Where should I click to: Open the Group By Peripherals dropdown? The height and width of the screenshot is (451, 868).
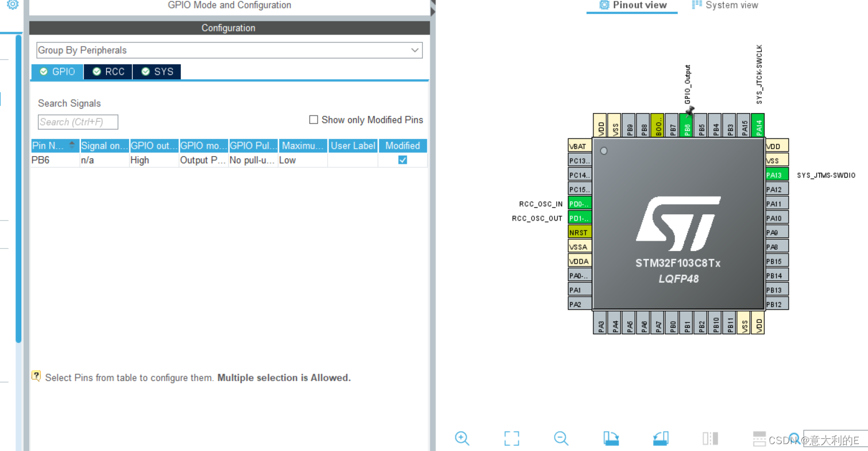[x=229, y=50]
